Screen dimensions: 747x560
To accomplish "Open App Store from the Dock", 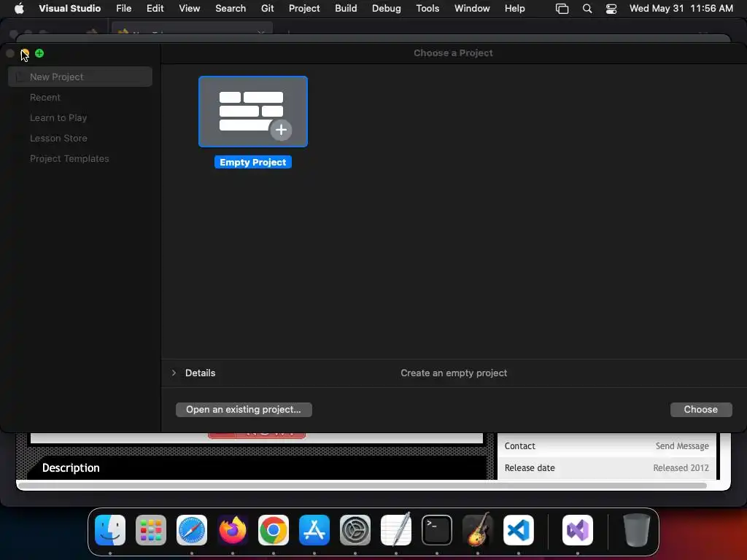I will 314,530.
